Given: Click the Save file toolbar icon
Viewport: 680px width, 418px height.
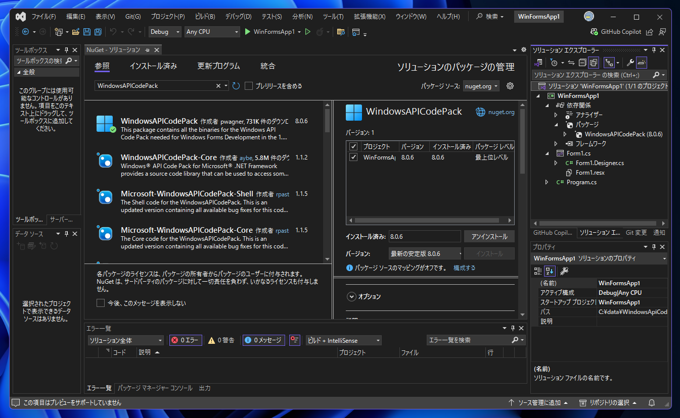Looking at the screenshot, I should coord(87,32).
